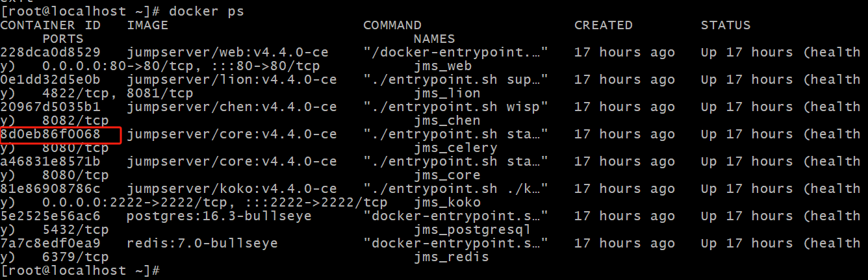Click container ID 0e1dd32d5e0b
The width and height of the screenshot is (868, 280).
(51, 80)
